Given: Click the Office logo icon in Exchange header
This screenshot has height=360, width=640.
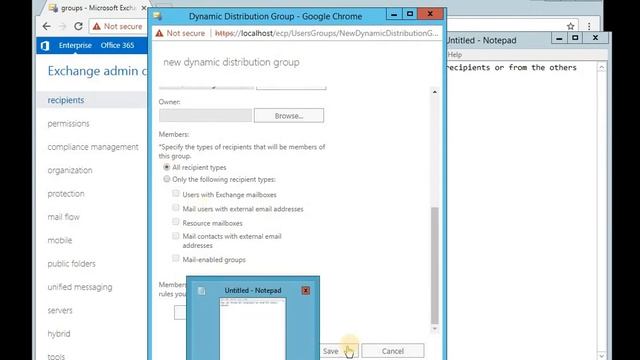Looking at the screenshot, I should [x=45, y=46].
